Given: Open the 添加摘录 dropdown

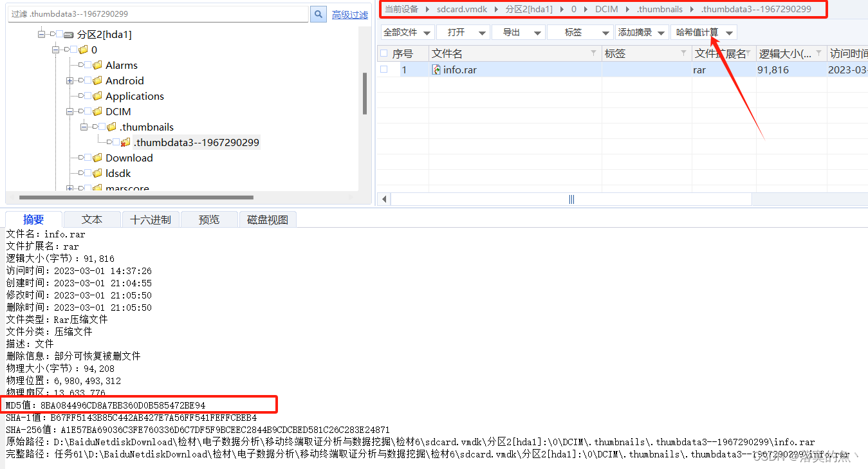Looking at the screenshot, I should point(642,32).
